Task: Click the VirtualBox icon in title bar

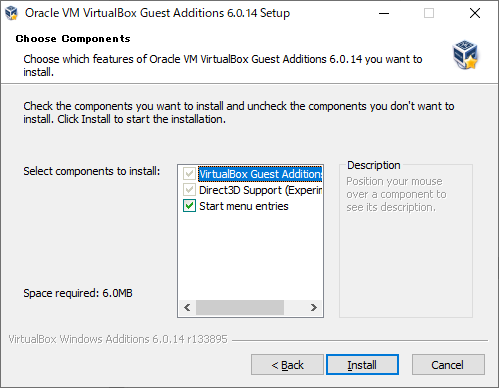Action: click(x=11, y=13)
